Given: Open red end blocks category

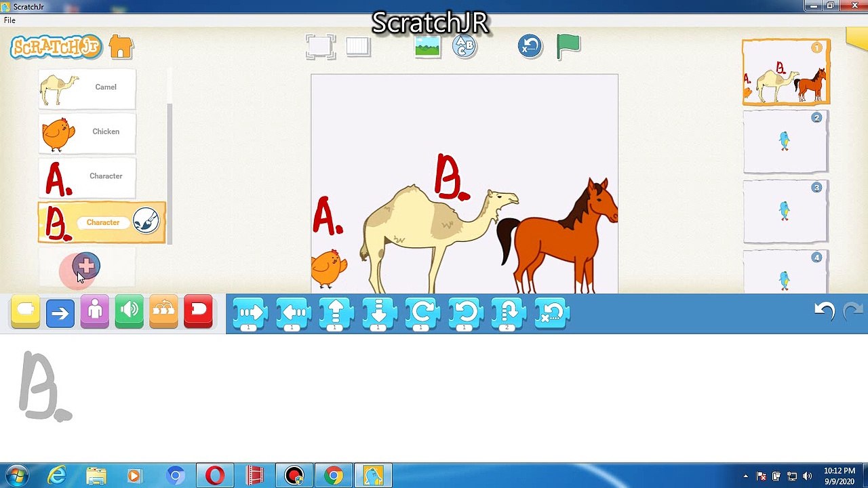Looking at the screenshot, I should [199, 312].
